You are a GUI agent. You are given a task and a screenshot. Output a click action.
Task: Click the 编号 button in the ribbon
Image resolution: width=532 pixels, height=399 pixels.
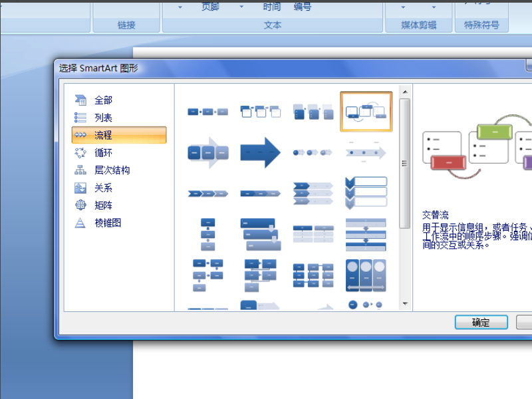[303, 7]
